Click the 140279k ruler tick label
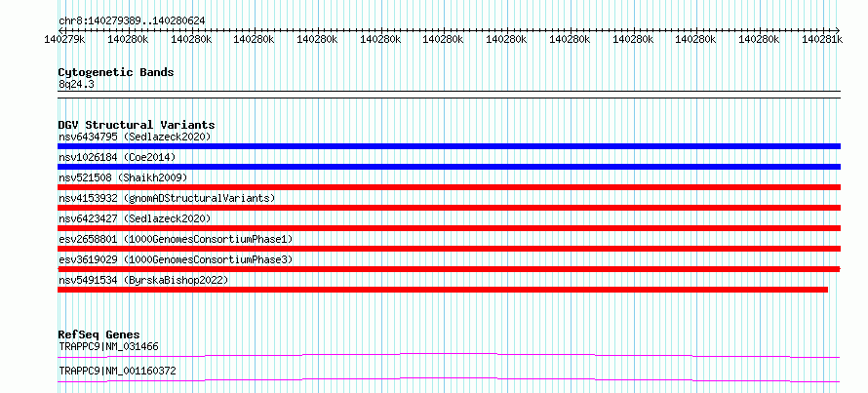The width and height of the screenshot is (868, 393). (64, 39)
